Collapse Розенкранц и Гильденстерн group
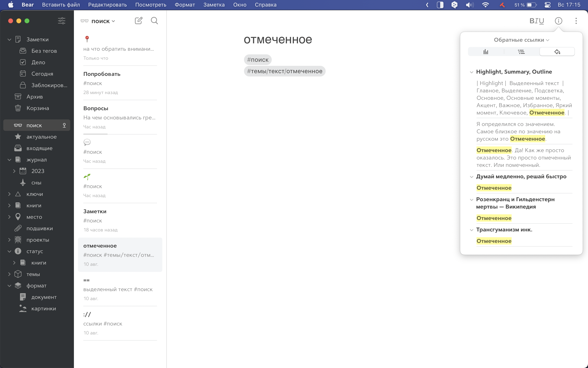 471,200
